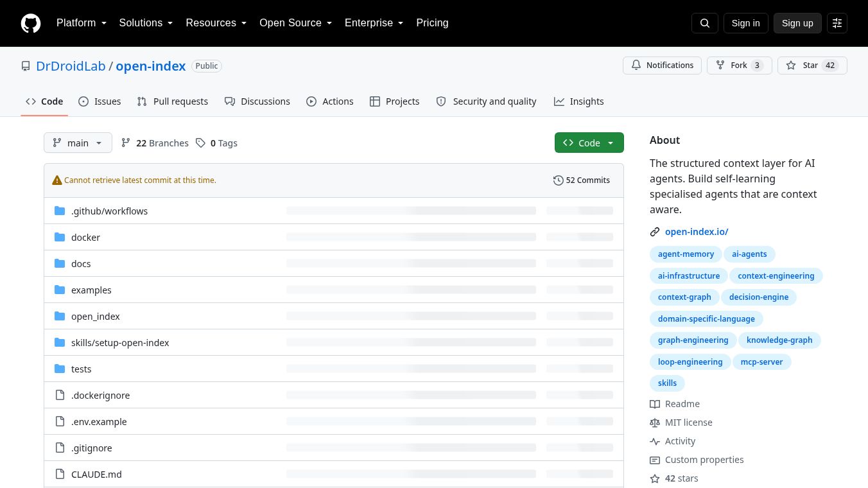Expand the Enterprise menu

[x=374, y=23]
